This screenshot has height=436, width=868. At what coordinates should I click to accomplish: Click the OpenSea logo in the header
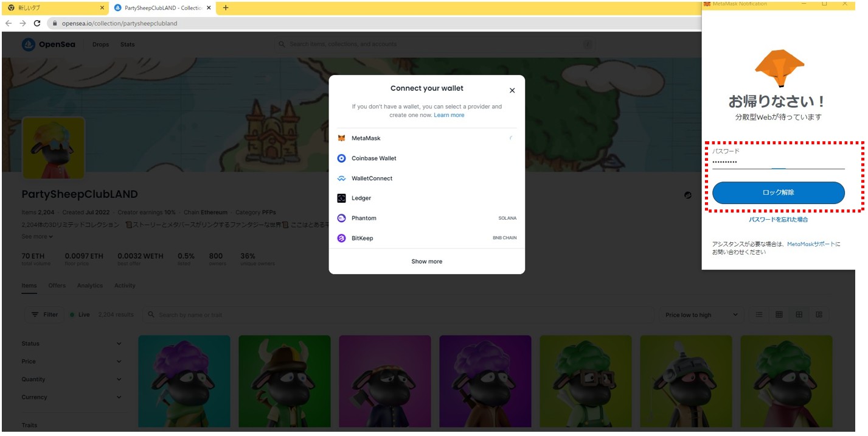49,44
